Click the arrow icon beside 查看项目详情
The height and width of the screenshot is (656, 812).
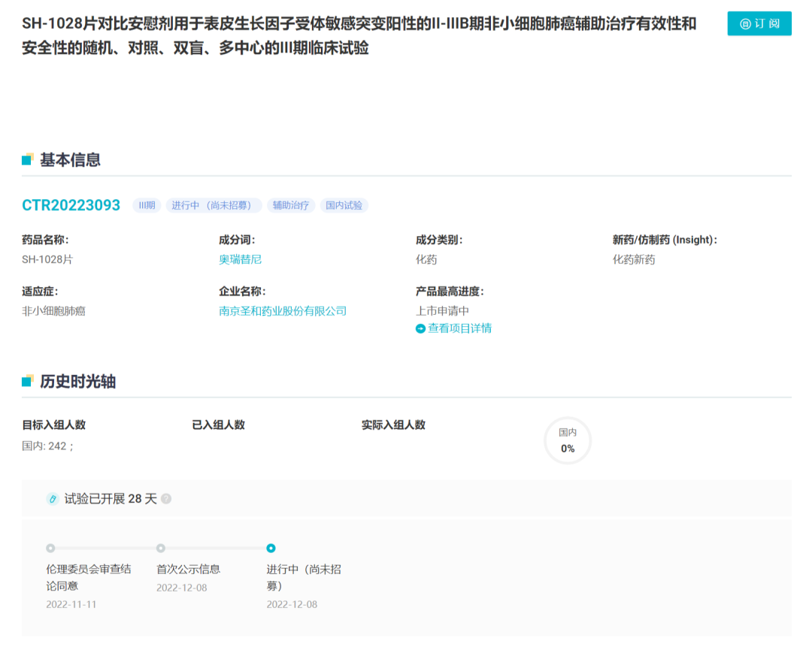[x=420, y=329]
